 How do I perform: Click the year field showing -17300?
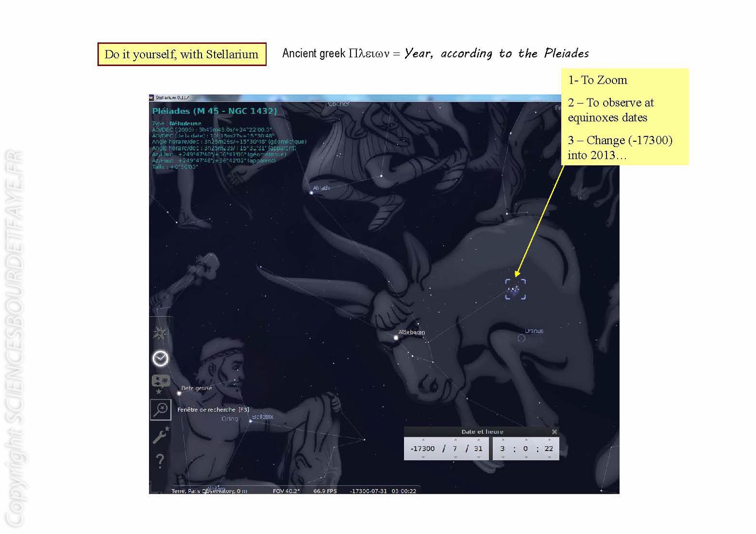click(x=423, y=449)
